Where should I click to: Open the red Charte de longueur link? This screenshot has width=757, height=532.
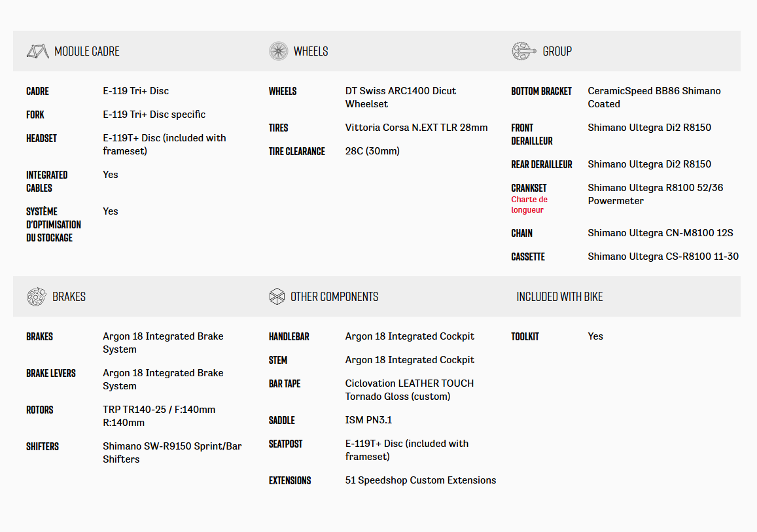click(x=529, y=205)
